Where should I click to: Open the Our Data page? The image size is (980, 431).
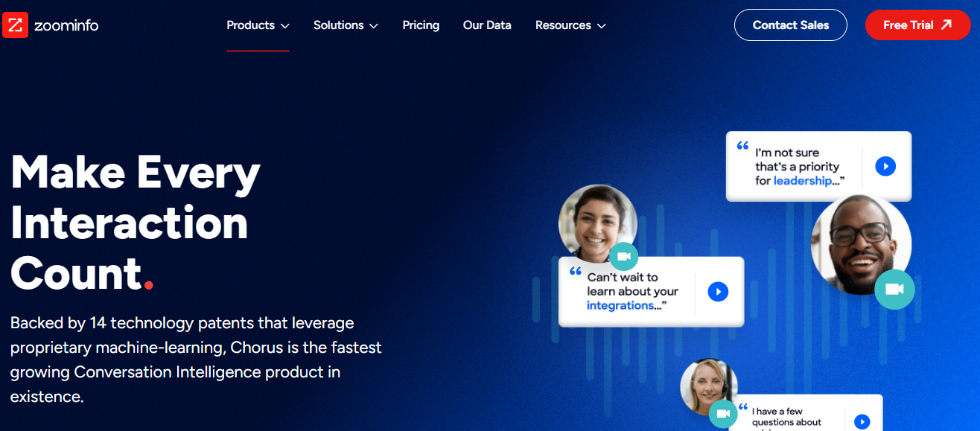click(x=487, y=25)
